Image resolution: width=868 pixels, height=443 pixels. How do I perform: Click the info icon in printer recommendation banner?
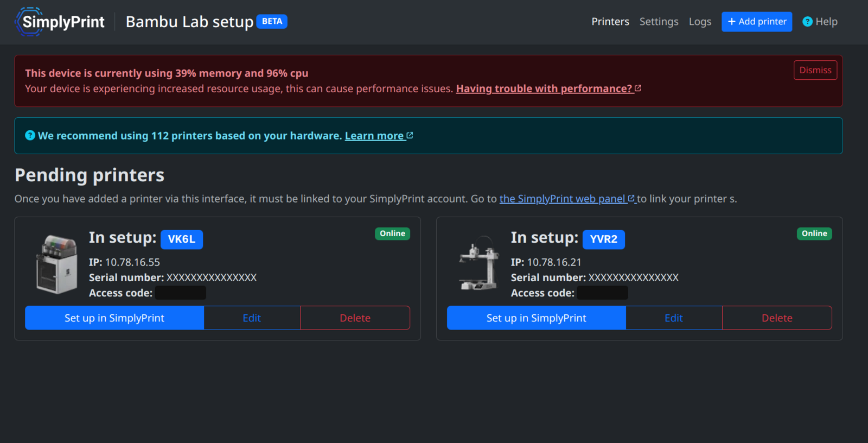[30, 135]
